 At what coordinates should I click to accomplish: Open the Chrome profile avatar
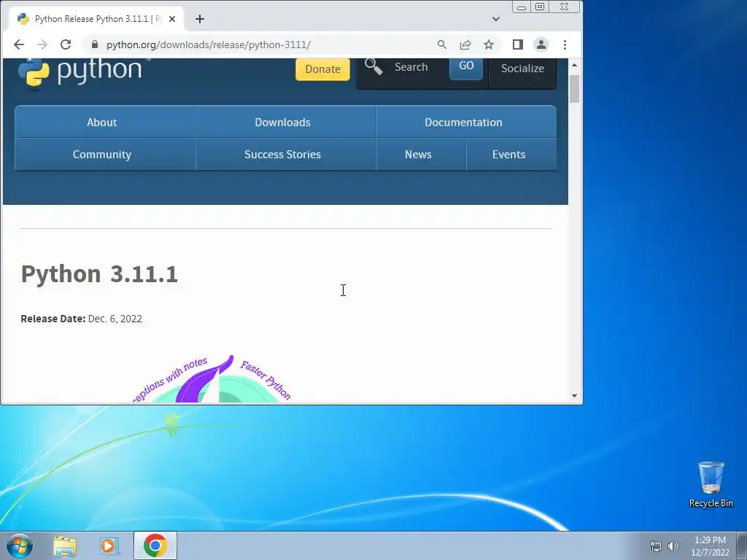[541, 44]
